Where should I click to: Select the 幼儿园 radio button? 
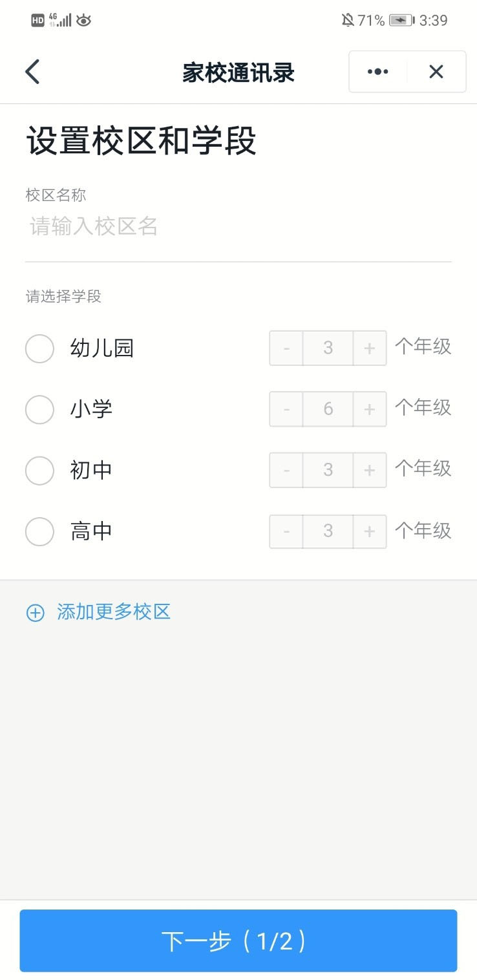click(x=39, y=349)
